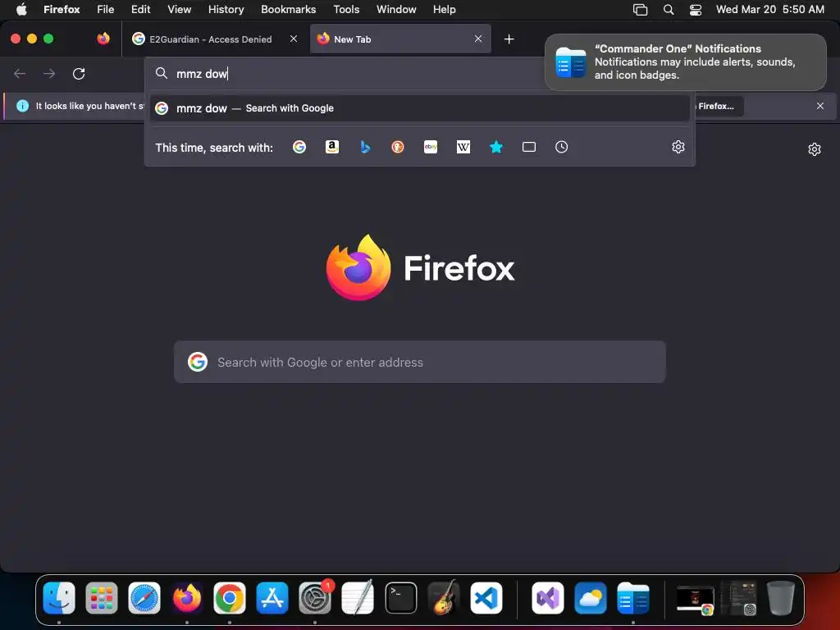The width and height of the screenshot is (840, 630).
Task: Open the minimized Chrome window thumbnail in Dock
Action: (696, 599)
